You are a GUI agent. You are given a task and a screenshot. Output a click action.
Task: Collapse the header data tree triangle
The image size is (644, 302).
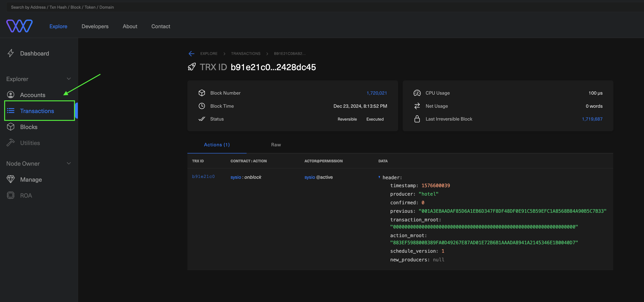pyautogui.click(x=379, y=177)
